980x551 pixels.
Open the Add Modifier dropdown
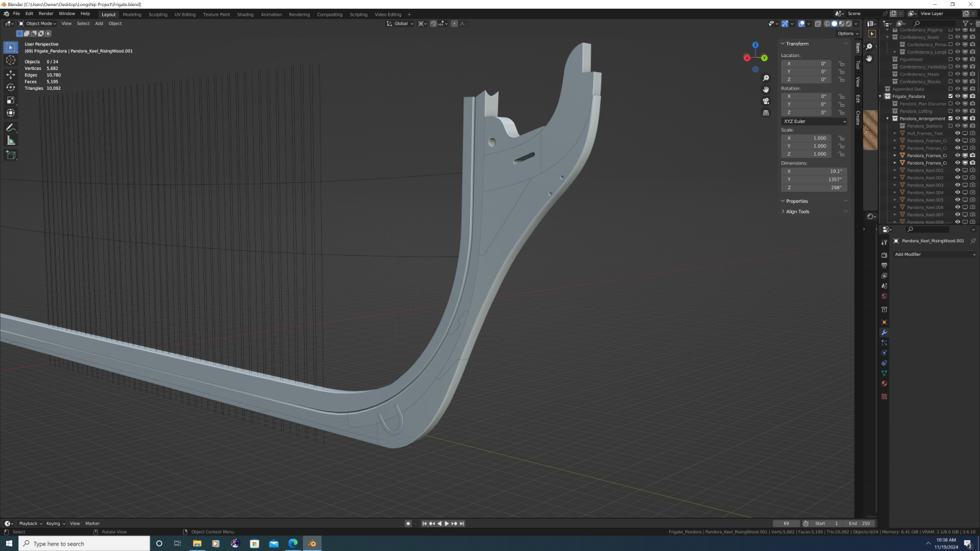coord(934,254)
